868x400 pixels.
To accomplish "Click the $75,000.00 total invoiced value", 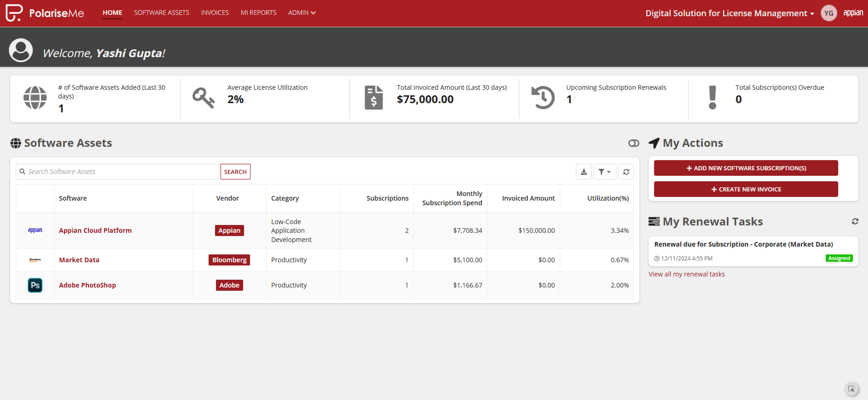I will pos(425,99).
